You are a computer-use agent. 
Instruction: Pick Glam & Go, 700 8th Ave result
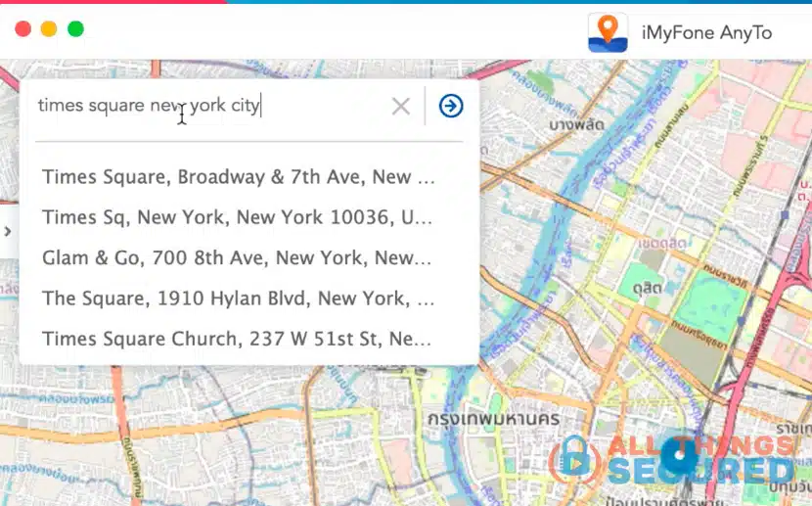point(237,258)
